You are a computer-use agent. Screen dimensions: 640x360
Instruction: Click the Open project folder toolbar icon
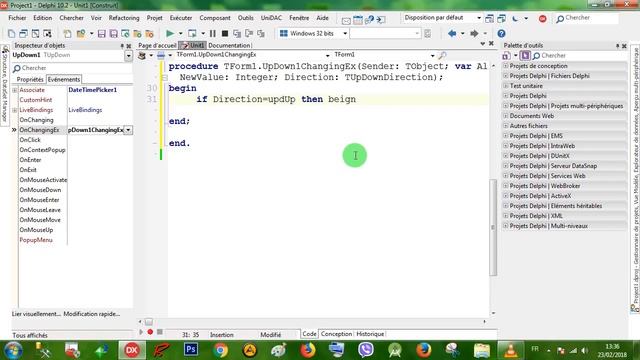81,33
